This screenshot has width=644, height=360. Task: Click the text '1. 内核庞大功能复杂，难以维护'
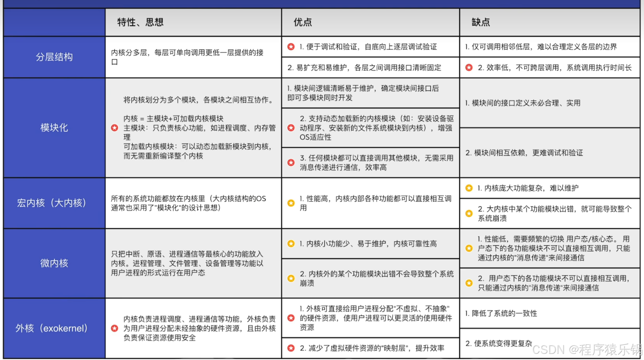(x=528, y=188)
